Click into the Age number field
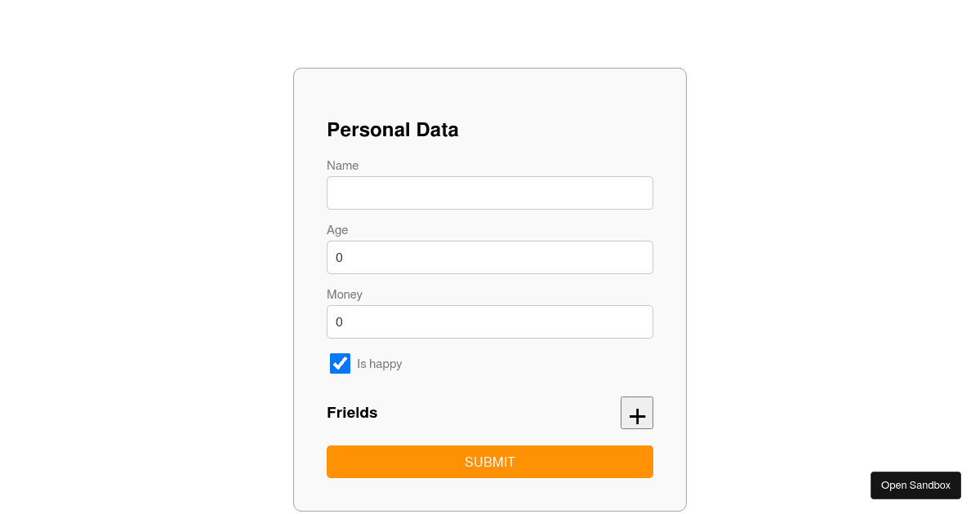 pos(490,258)
